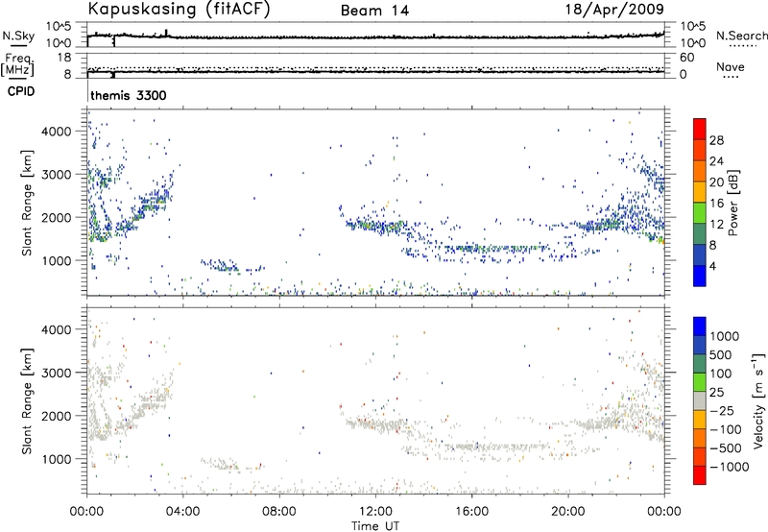Click '4000' on the power panel axis
The image size is (768, 532).
point(57,132)
